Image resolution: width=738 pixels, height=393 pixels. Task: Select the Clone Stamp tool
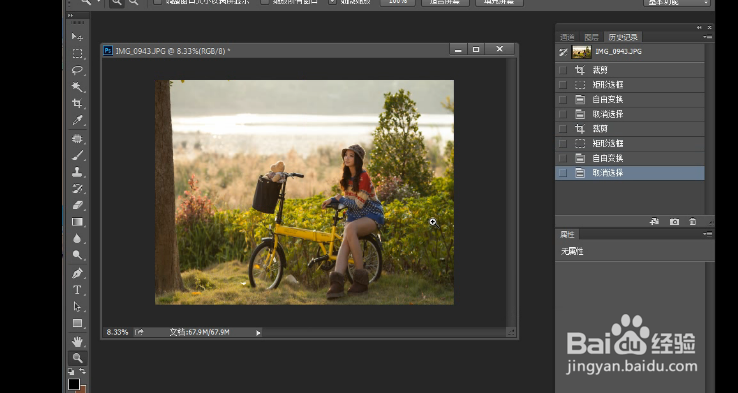tap(77, 172)
